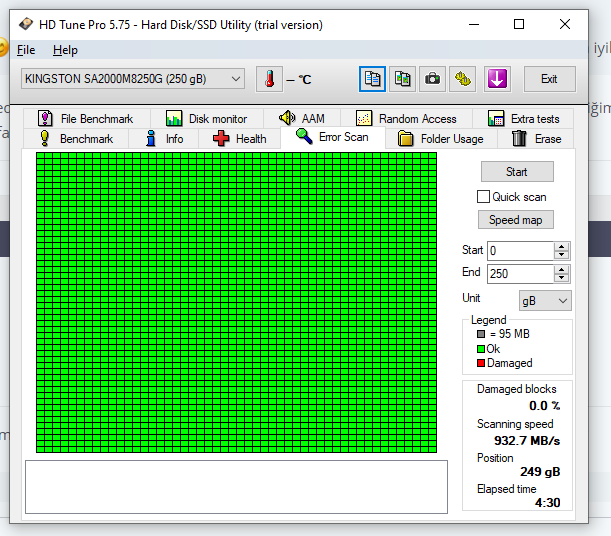Screen dimensions: 611x536
Task: Enable the Quick scan checkbox
Action: (x=483, y=197)
